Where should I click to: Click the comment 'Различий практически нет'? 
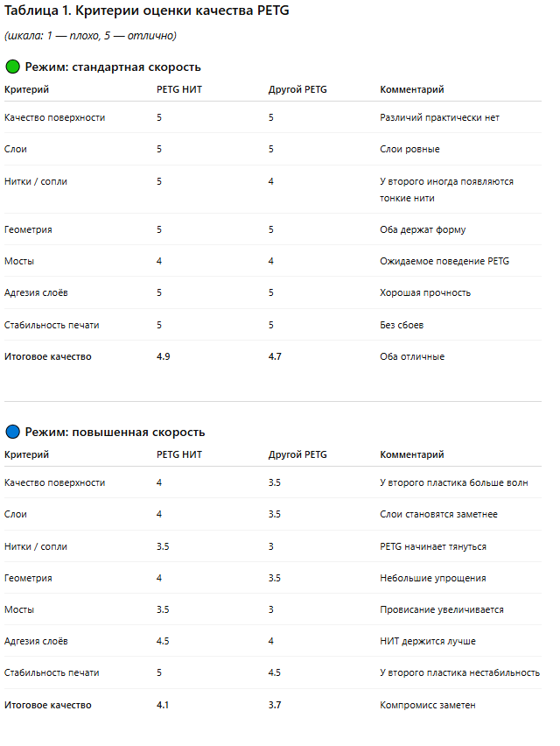click(439, 117)
